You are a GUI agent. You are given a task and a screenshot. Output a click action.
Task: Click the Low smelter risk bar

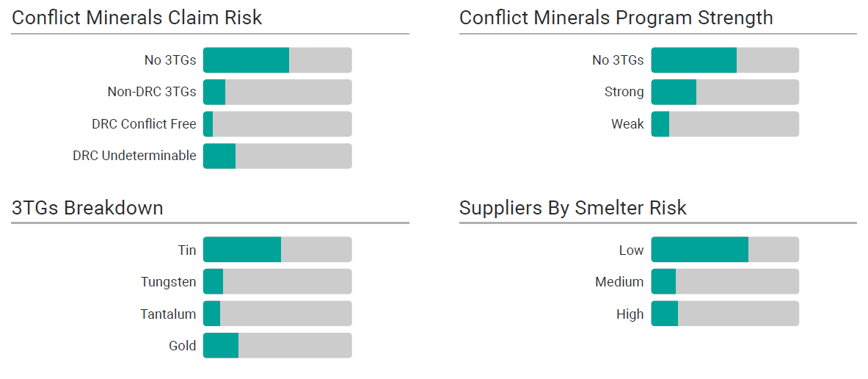[725, 250]
